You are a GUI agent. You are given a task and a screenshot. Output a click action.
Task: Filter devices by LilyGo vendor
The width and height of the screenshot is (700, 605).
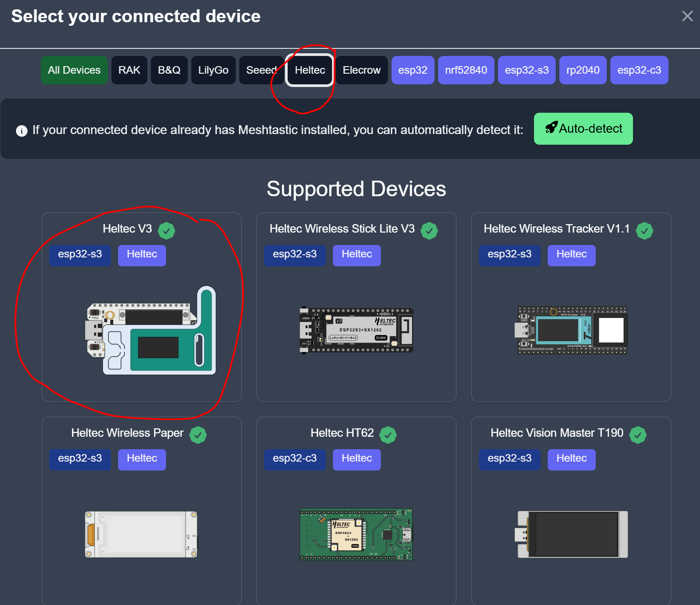point(213,70)
